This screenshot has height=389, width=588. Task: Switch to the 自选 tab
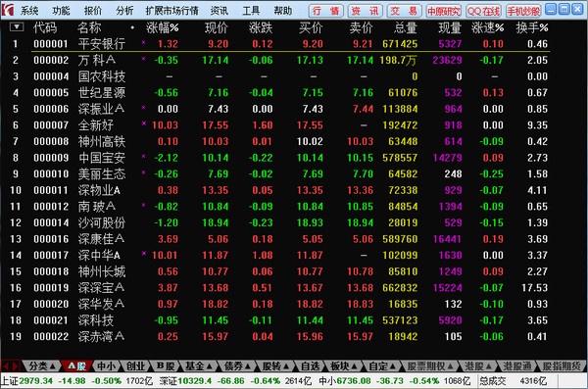(x=311, y=365)
